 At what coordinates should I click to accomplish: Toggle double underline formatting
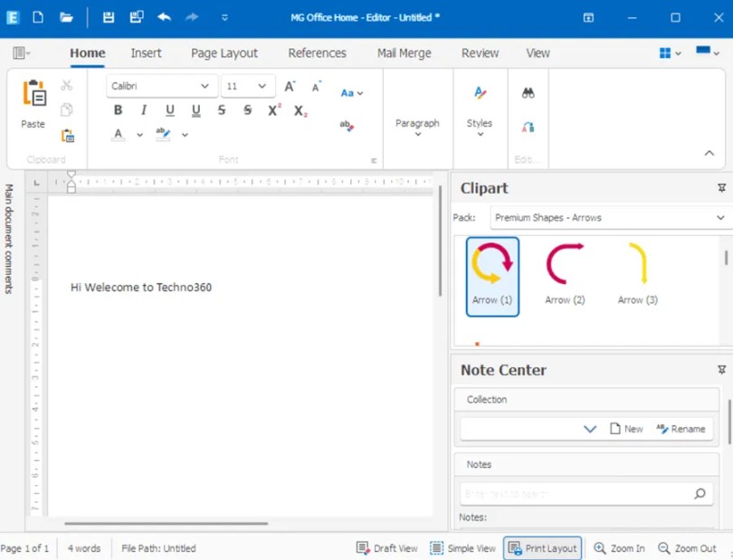195,110
